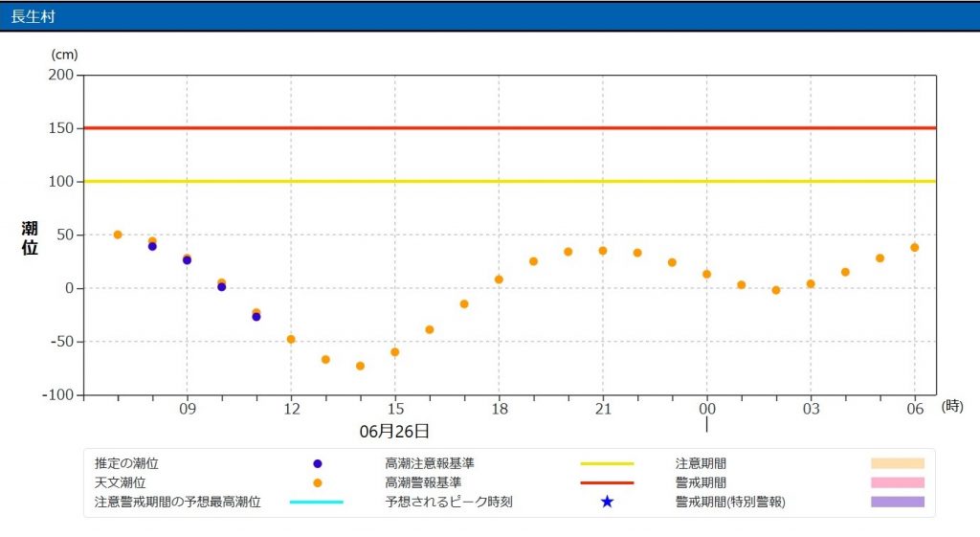Click the beige 注意期間 color swatch
The height and width of the screenshot is (537, 980).
click(x=898, y=463)
